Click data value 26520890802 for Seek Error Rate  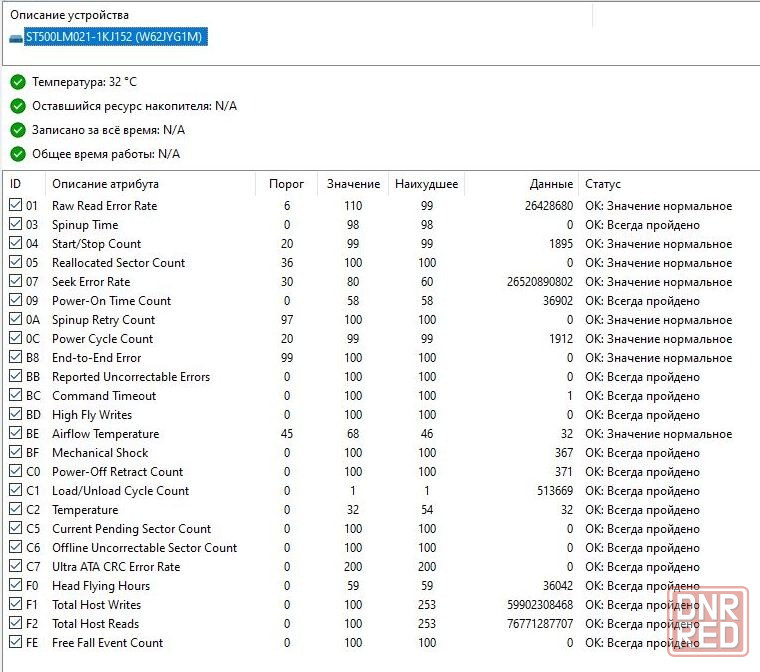click(540, 282)
